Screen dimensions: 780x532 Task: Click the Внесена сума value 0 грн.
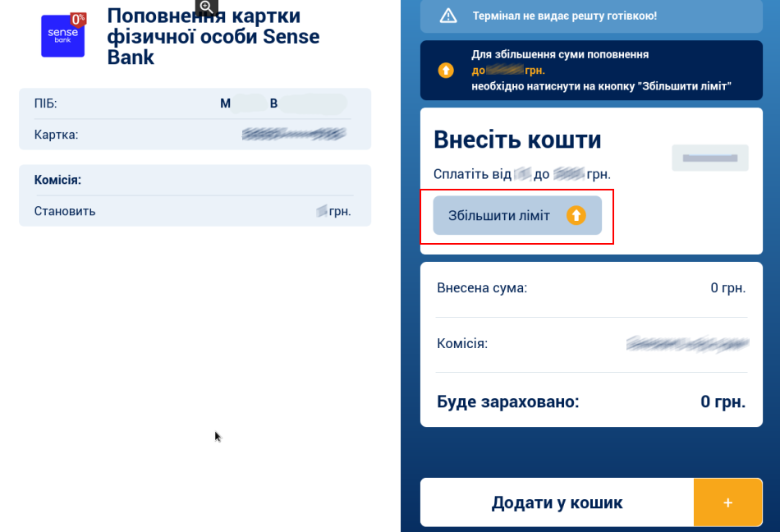727,288
